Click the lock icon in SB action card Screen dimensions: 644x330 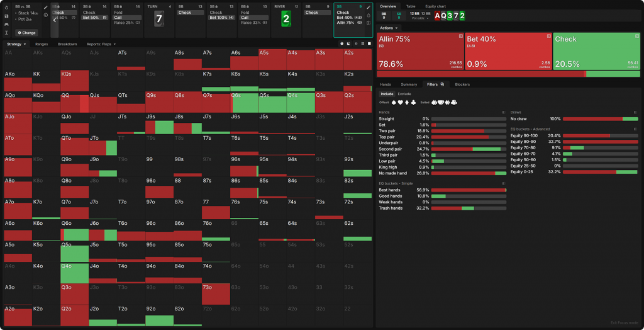pyautogui.click(x=368, y=16)
